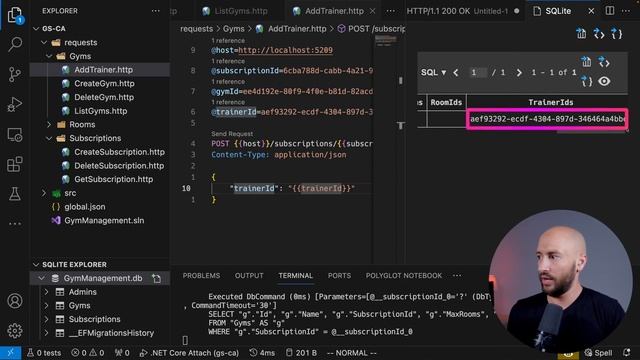Open the Polyglot Notebook panel tab
This screenshot has width=640, height=360.
pyautogui.click(x=404, y=276)
